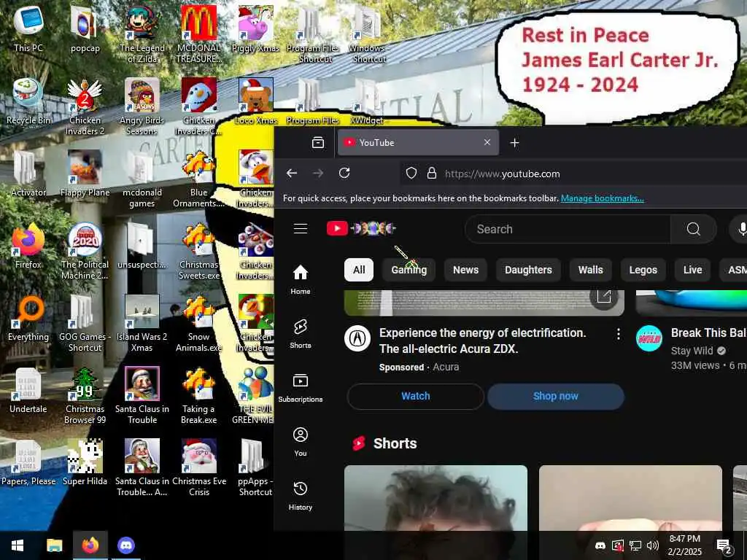747x560 pixels.
Task: Open the Flappy Plane desktop icon
Action: click(x=85, y=174)
